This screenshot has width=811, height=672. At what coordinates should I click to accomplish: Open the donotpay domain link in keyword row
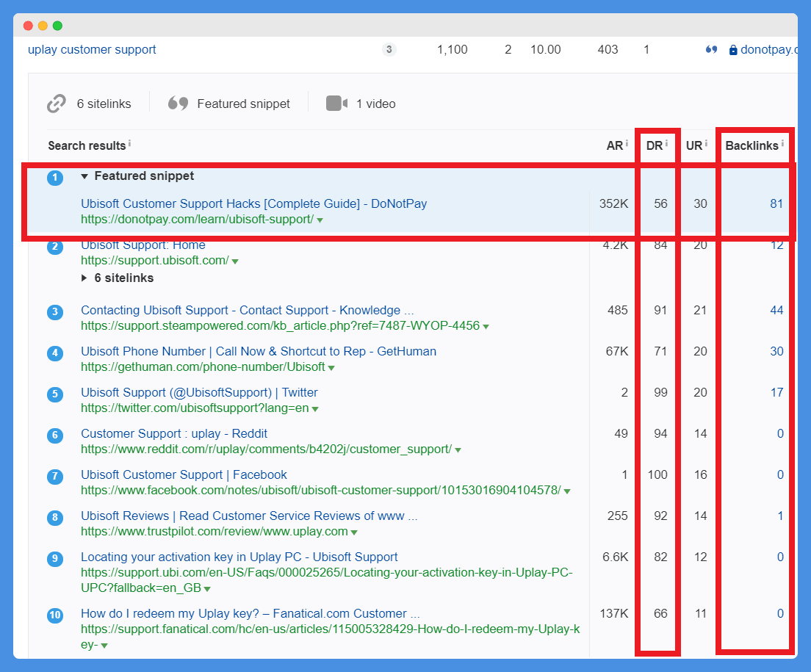(769, 50)
